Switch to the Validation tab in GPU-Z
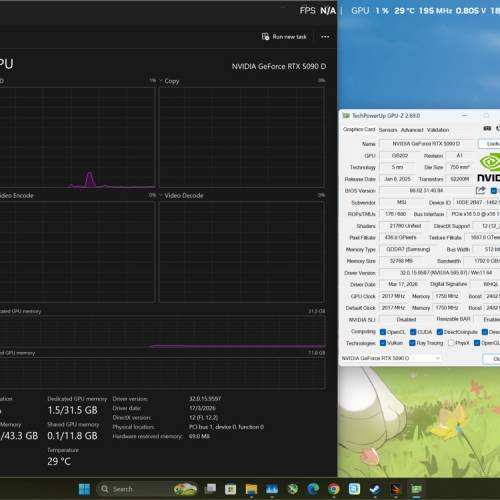Viewport: 500px width, 500px height. tap(438, 130)
